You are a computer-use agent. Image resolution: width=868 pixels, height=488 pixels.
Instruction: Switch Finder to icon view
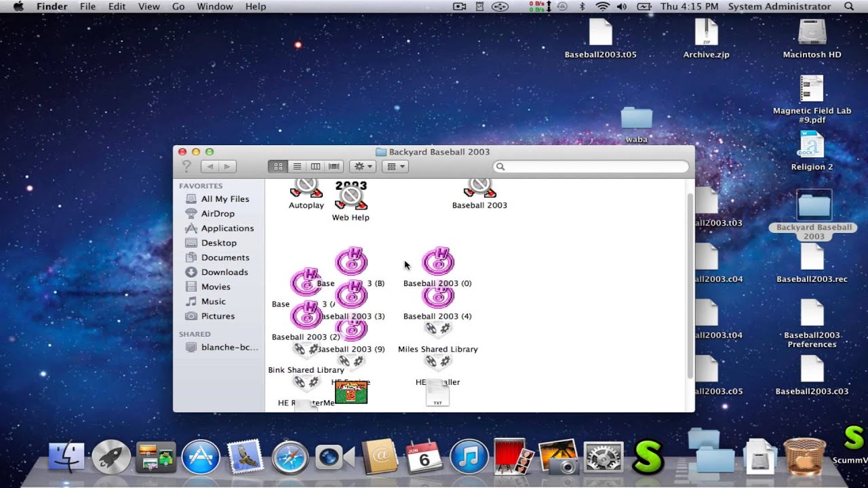[278, 166]
